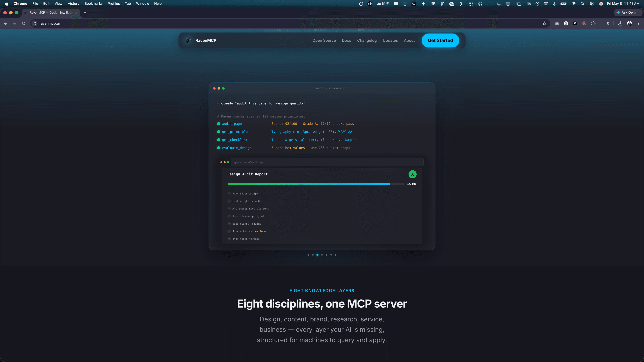Click the Ask Gemini button
The width and height of the screenshot is (644, 362).
[628, 13]
